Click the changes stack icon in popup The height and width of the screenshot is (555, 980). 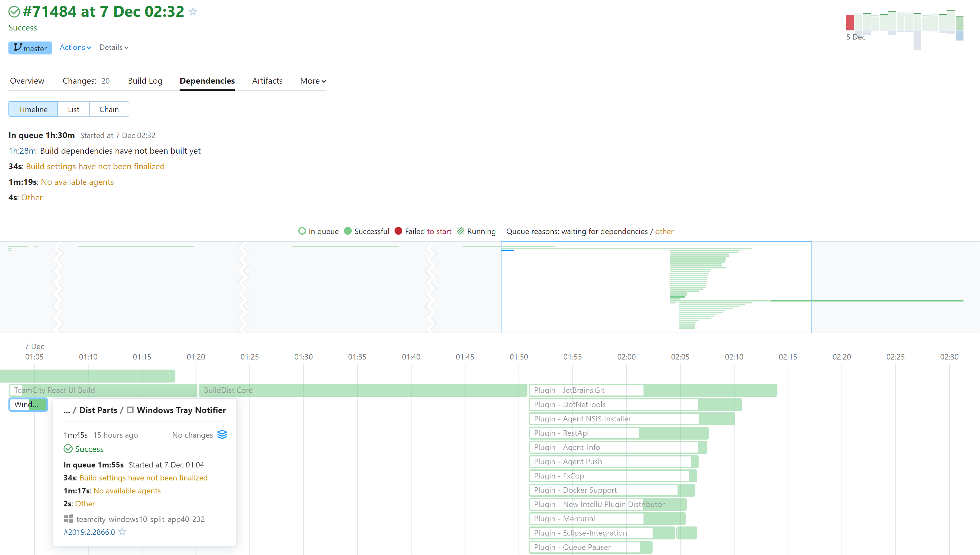click(x=222, y=434)
